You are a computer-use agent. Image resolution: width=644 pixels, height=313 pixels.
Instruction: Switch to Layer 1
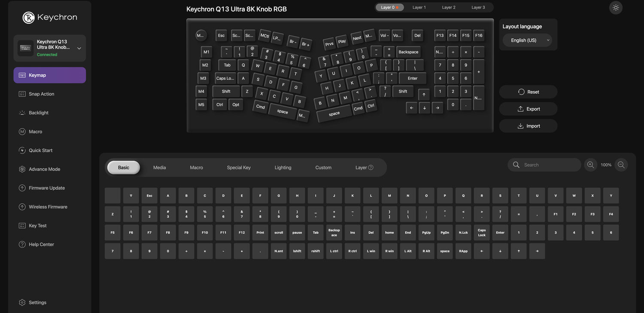pyautogui.click(x=419, y=7)
